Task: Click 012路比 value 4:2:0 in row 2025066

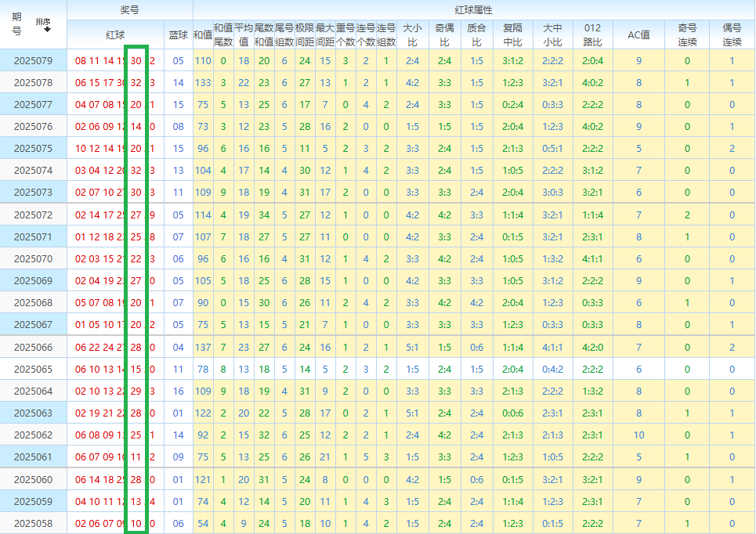Action: tap(592, 347)
